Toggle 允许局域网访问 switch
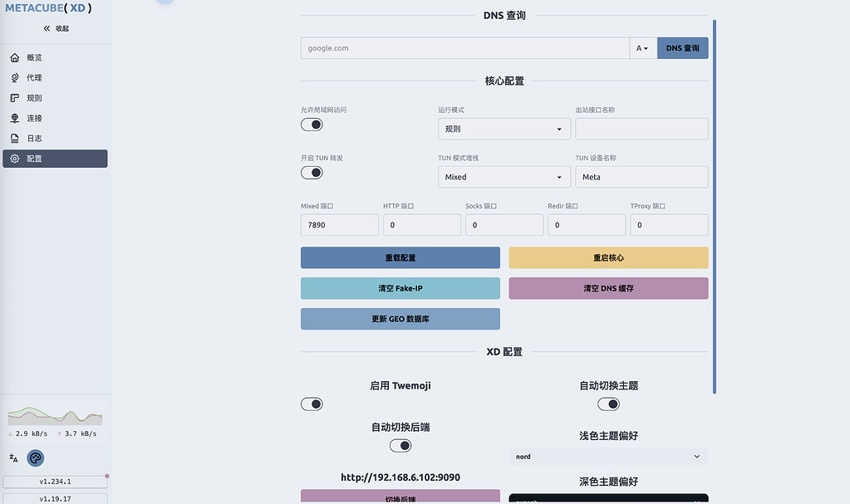This screenshot has width=850, height=504. [312, 125]
